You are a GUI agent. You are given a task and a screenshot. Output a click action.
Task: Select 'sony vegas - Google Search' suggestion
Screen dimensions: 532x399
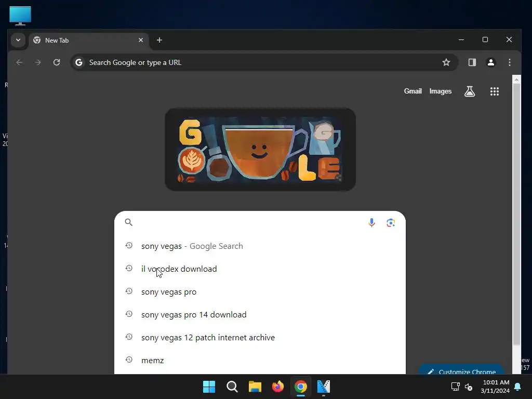click(x=260, y=246)
